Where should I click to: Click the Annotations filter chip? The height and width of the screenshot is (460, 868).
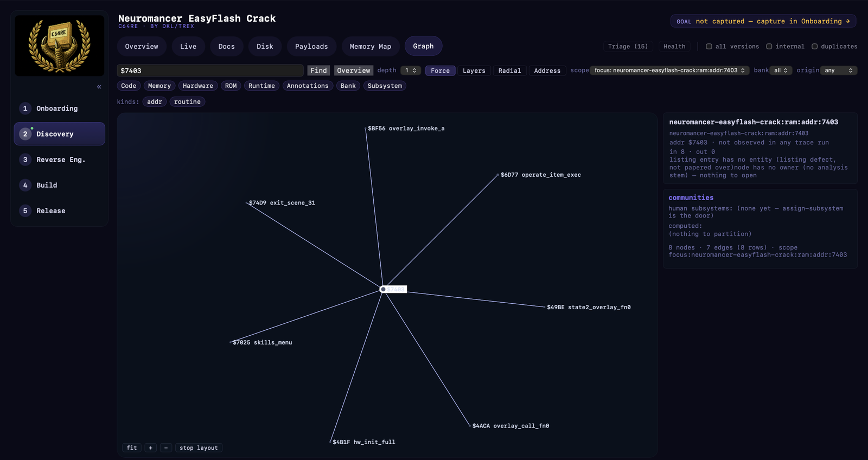308,86
